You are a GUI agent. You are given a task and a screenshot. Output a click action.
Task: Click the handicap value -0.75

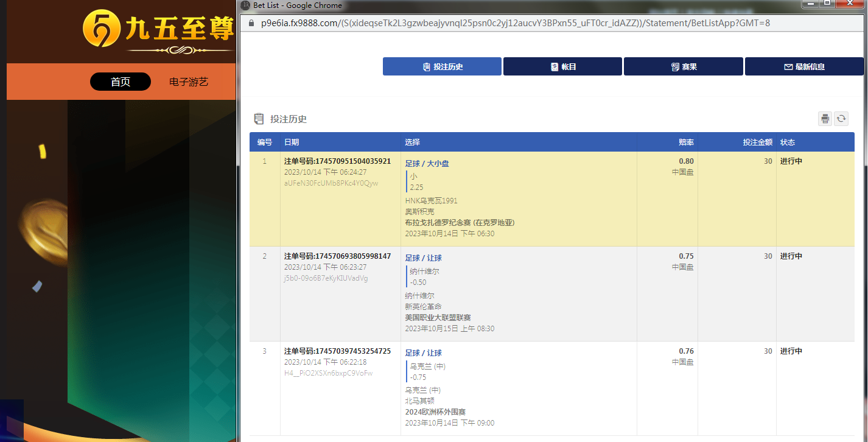[418, 377]
